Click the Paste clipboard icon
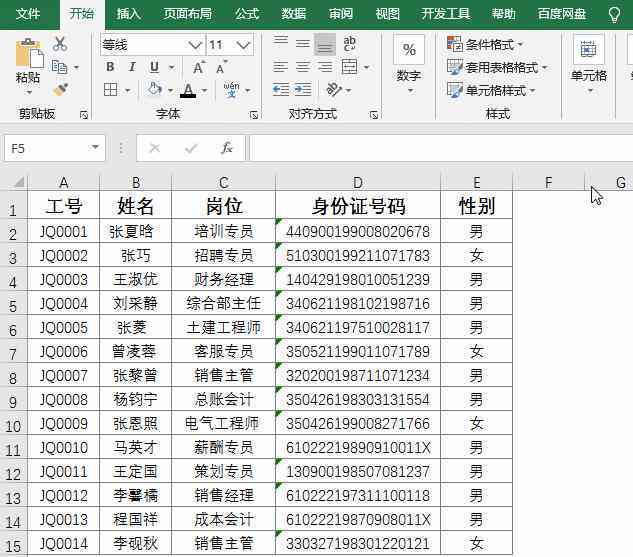 [29, 54]
